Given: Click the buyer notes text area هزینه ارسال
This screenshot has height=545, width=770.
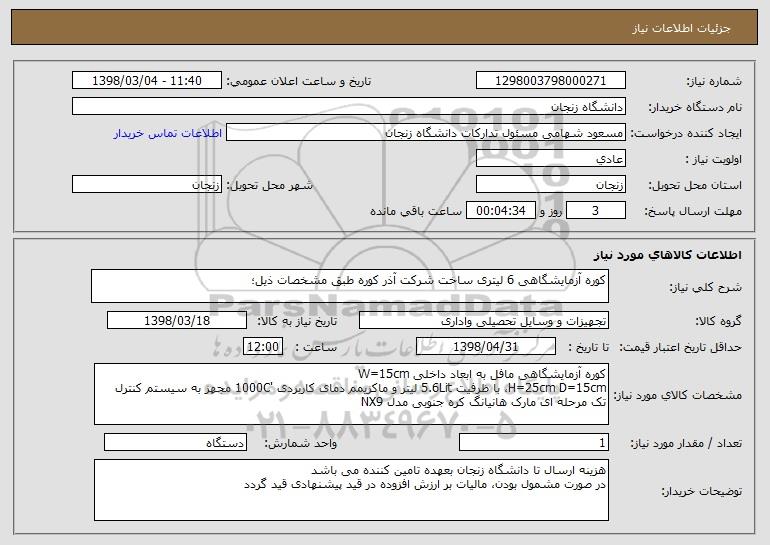Looking at the screenshot, I should click(x=351, y=490).
